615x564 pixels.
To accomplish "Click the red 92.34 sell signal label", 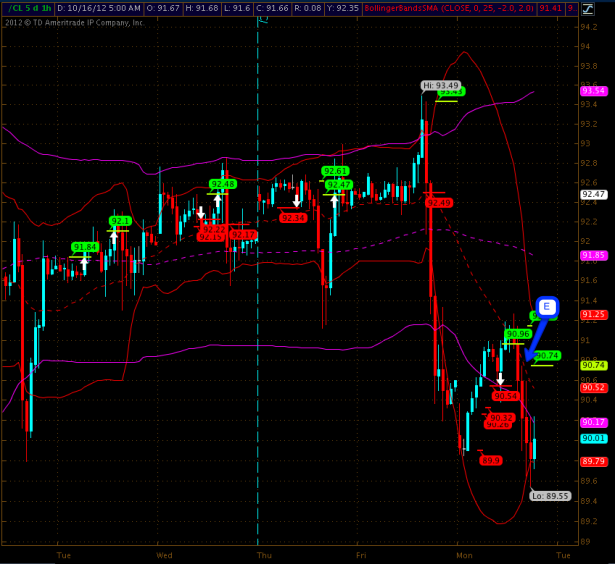I will click(293, 217).
